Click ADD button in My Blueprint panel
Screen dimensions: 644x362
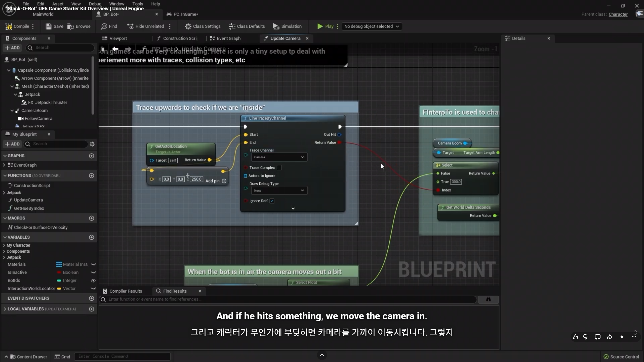[x=12, y=144]
